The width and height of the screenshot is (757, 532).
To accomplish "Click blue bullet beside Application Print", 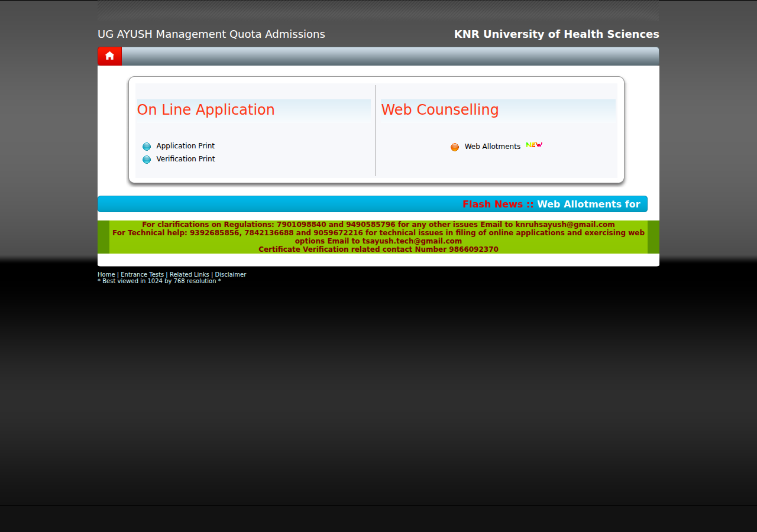I will coord(147,147).
